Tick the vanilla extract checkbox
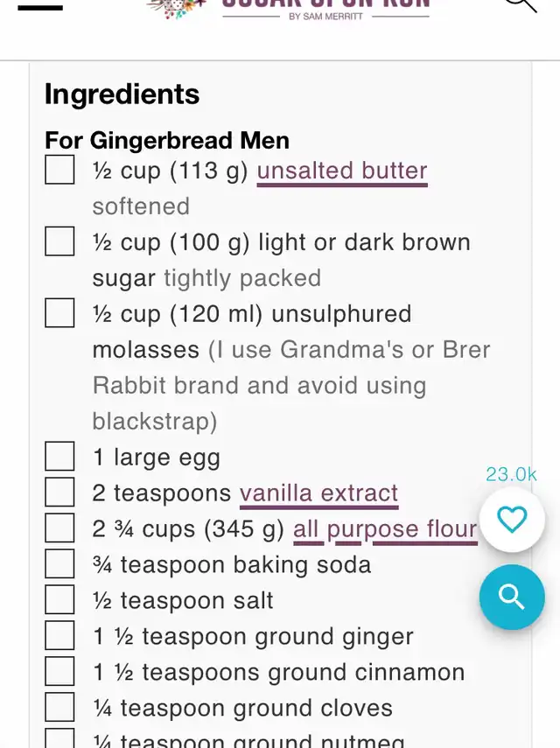This screenshot has height=748, width=560. (x=59, y=492)
